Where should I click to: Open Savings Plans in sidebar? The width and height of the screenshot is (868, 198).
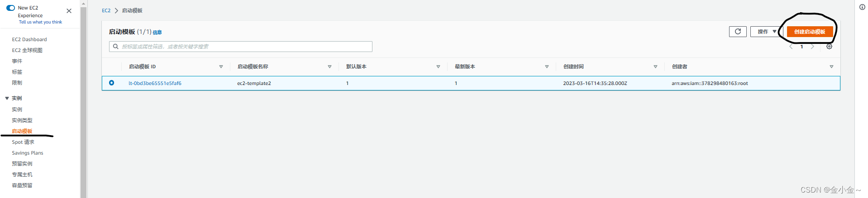[28, 153]
